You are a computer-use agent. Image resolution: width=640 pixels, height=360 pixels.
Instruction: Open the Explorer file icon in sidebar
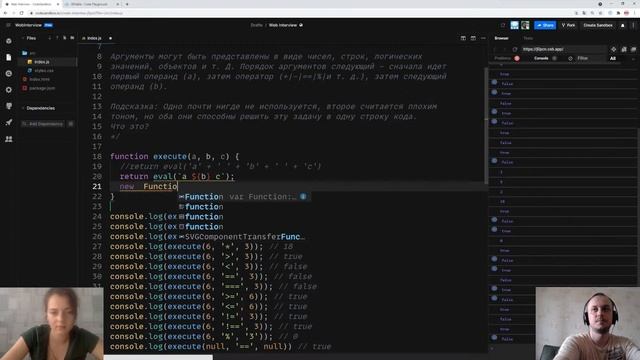click(9, 57)
